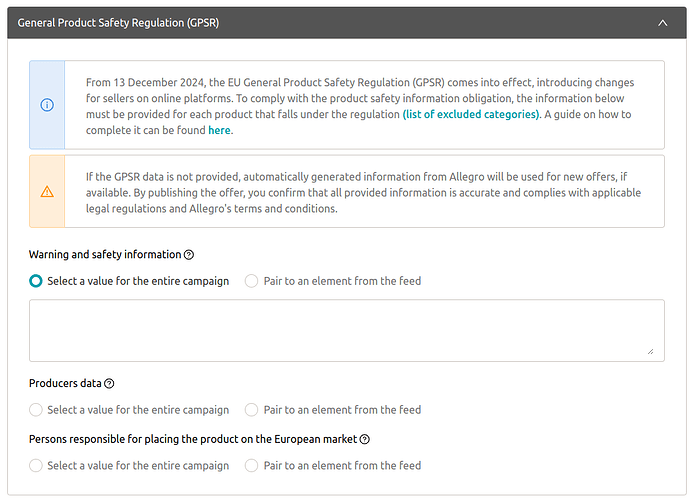Open the list of excluded categories link
690x499 pixels.
pyautogui.click(x=471, y=114)
